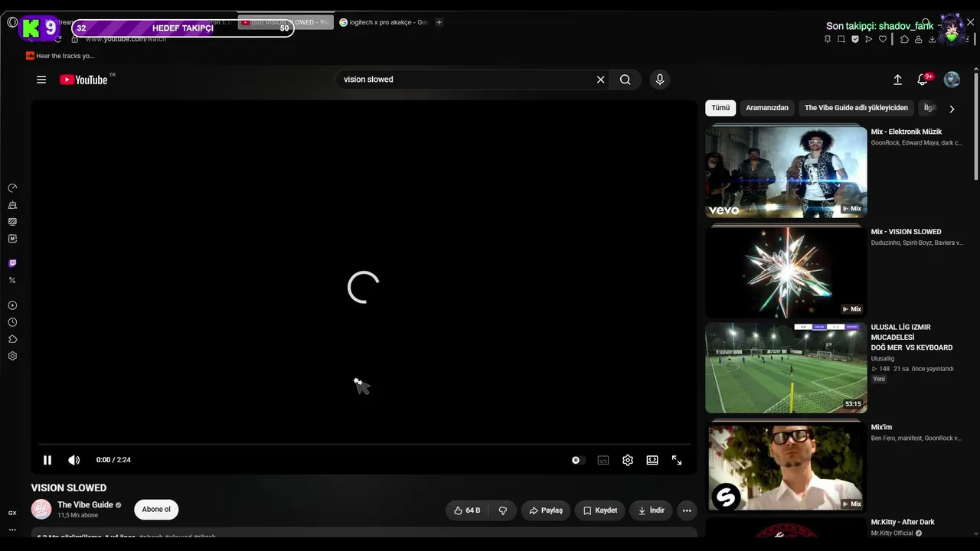Open the striped panel icon in the Opera sidebar
The height and width of the screenshot is (551, 980).
(12, 222)
